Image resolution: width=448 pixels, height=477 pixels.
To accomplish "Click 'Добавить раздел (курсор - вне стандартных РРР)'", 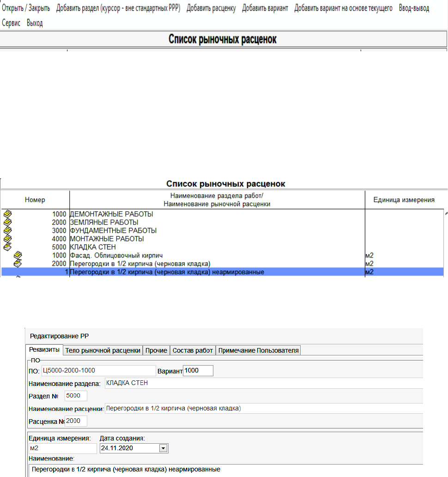I will (x=118, y=8).
